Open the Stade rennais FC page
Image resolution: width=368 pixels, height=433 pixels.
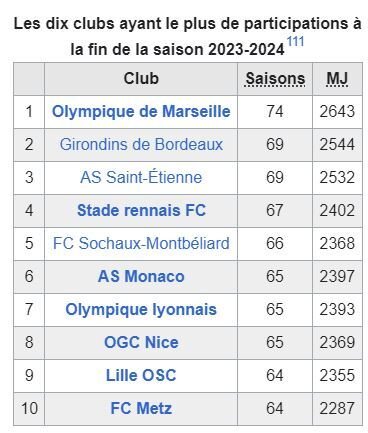point(141,210)
